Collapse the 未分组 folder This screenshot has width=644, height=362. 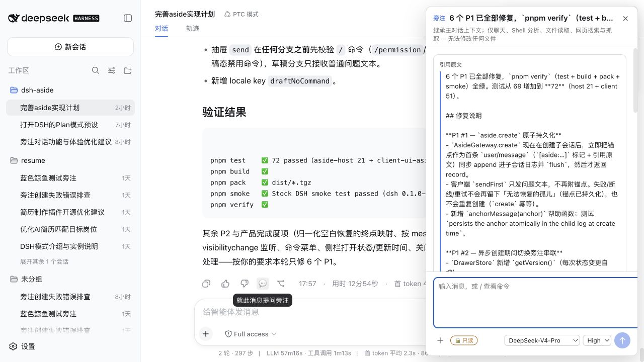(70, 279)
